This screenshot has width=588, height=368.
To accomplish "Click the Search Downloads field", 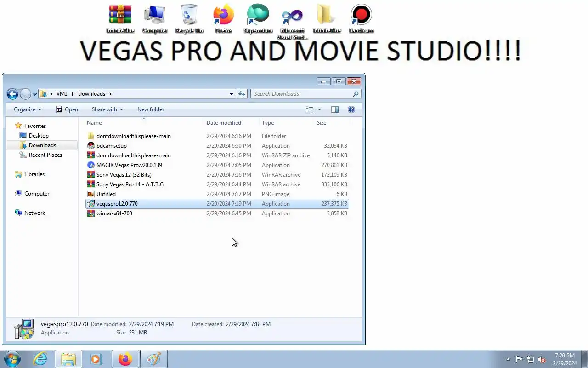I will coord(305,94).
